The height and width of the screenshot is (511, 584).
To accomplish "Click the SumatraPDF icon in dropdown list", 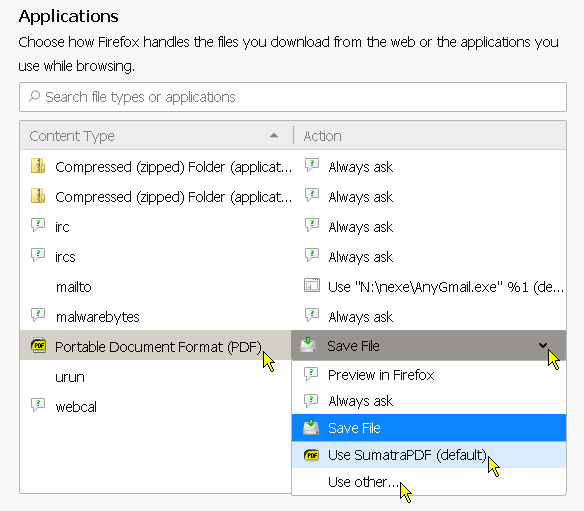I will click(311, 455).
